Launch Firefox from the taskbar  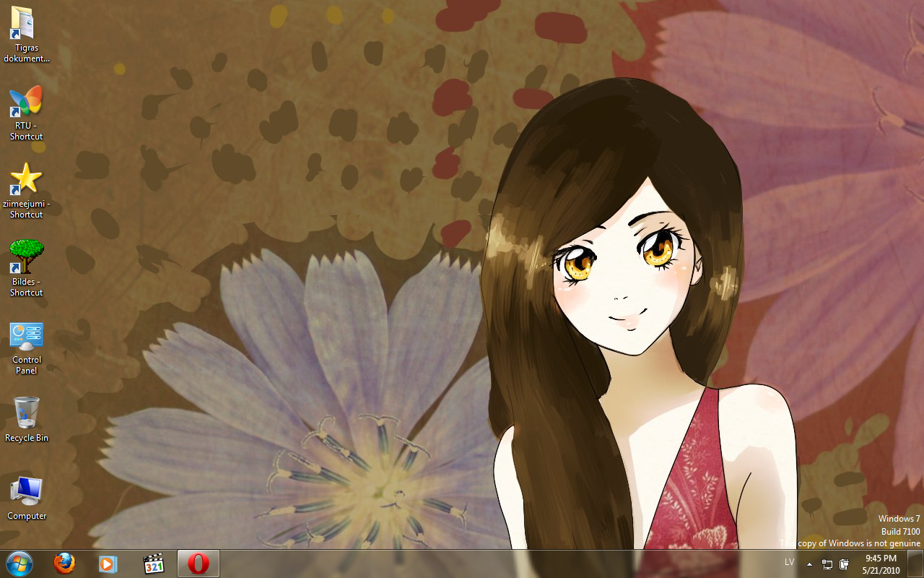[64, 564]
